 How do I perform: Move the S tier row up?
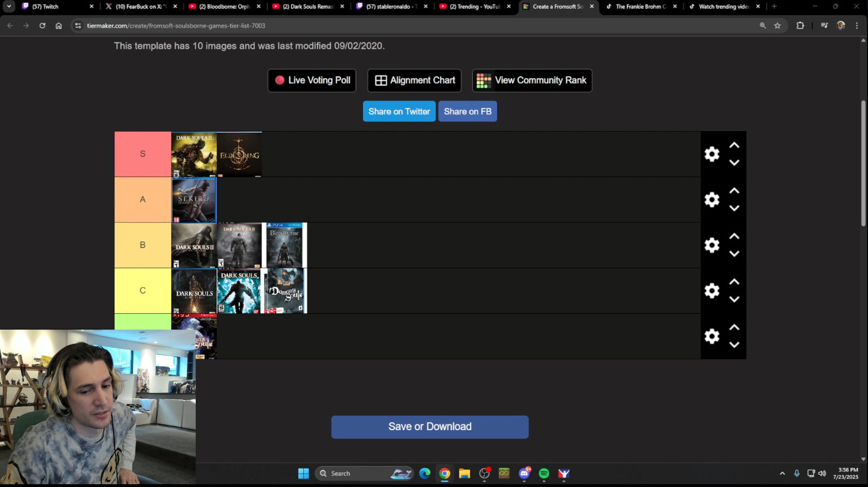[734, 145]
